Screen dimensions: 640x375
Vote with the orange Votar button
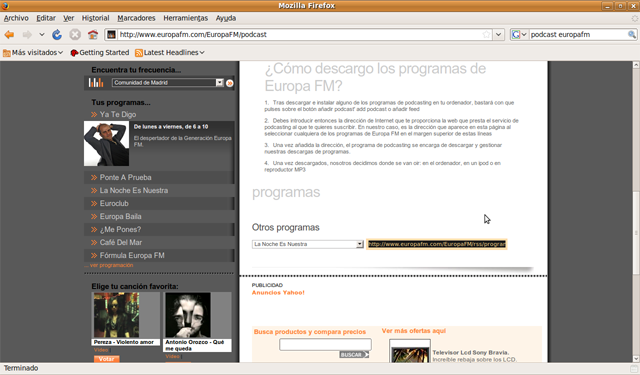[107, 359]
